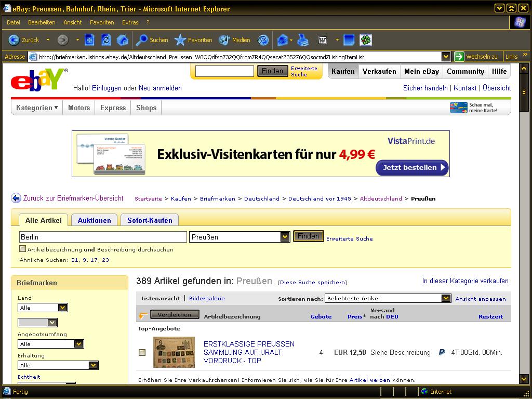
Task: Click the stamp collection listing thumbnail
Action: (x=174, y=352)
